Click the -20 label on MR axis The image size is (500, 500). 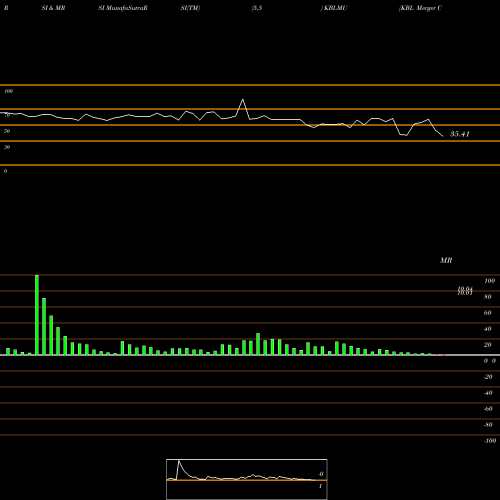pyautogui.click(x=488, y=377)
